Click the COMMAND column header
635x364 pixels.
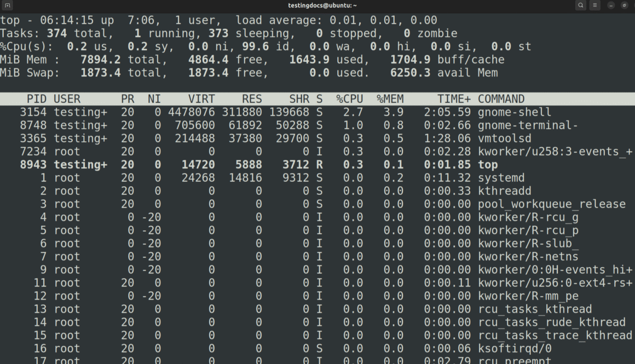501,99
